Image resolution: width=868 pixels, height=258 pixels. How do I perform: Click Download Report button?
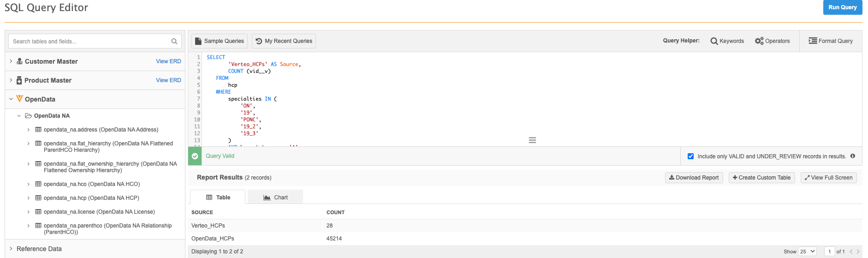click(694, 178)
